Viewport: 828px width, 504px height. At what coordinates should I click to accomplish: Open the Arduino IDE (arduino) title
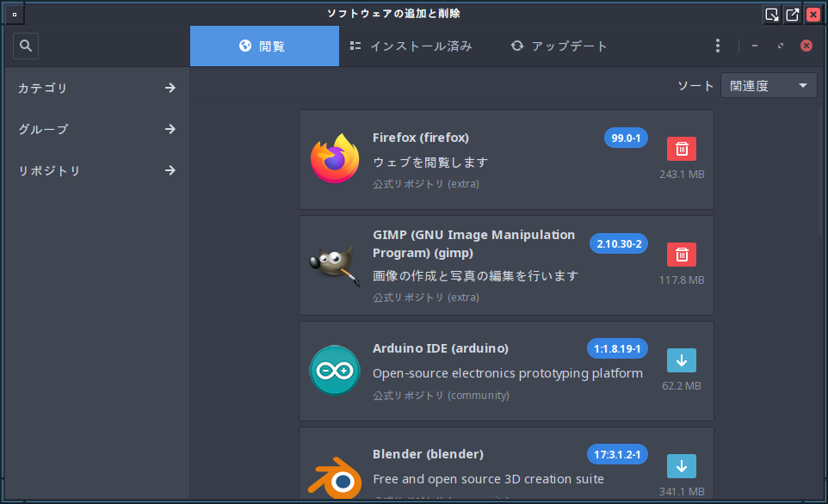pos(441,348)
